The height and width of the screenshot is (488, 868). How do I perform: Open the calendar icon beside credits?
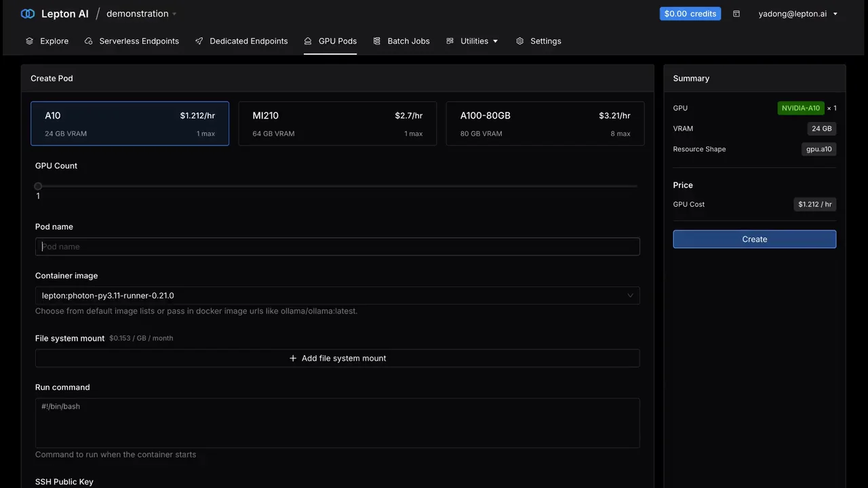[x=736, y=14]
